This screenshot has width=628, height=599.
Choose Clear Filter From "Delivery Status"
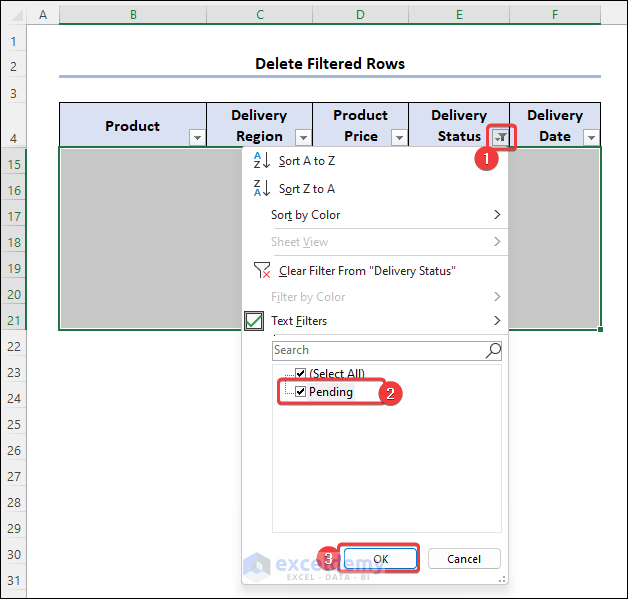pos(367,271)
